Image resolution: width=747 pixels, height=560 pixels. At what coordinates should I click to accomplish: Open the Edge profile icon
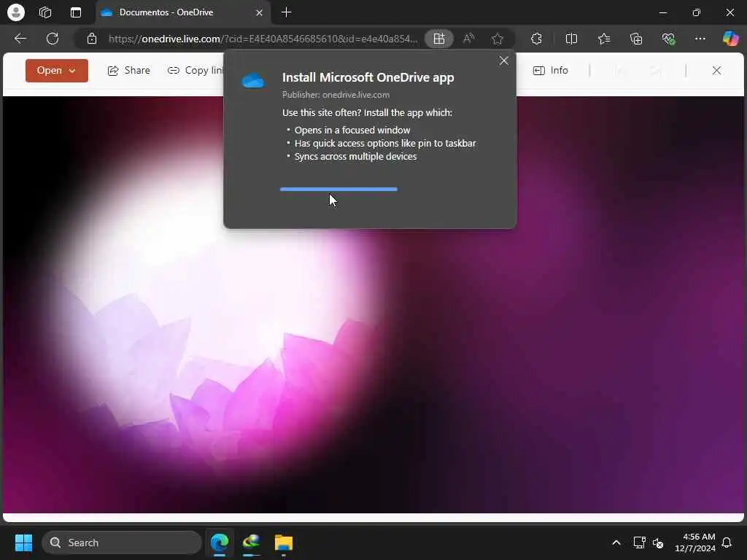[16, 12]
